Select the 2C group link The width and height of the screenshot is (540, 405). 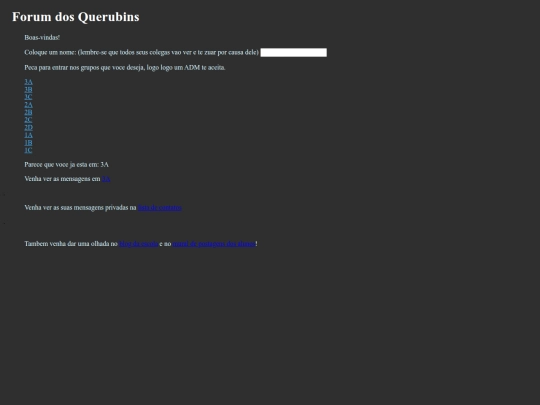(x=28, y=120)
